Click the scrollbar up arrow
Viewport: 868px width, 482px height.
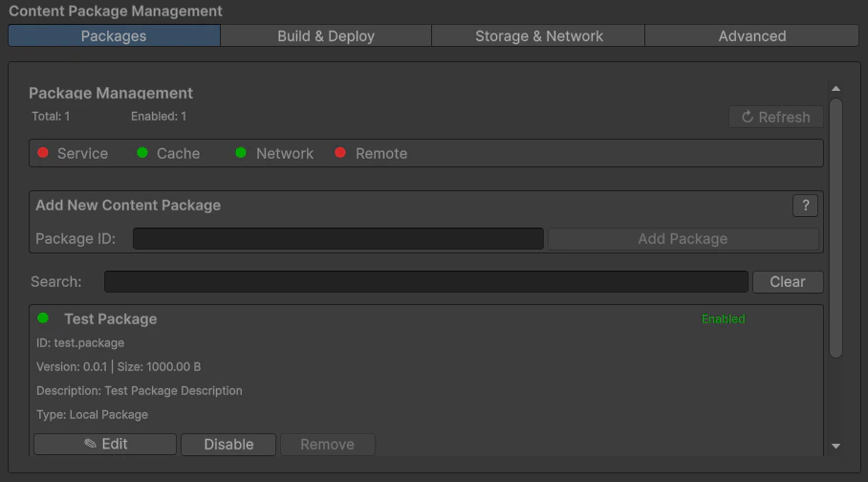pyautogui.click(x=835, y=89)
